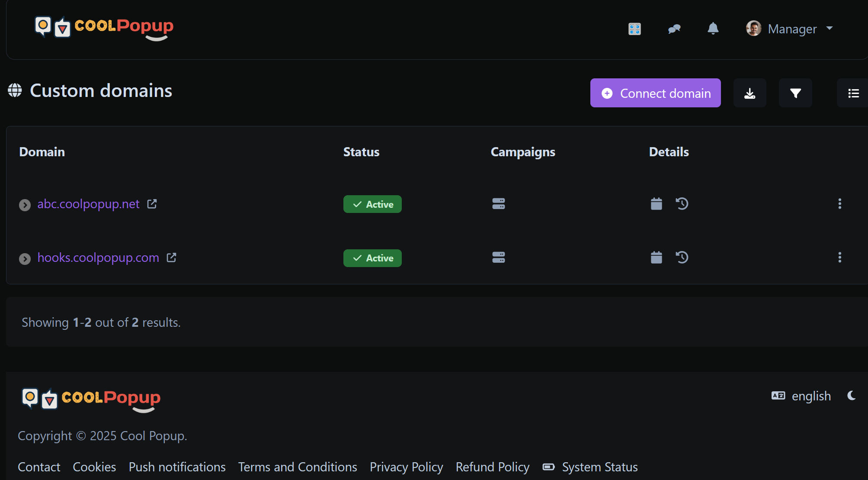Screen dimensions: 868x480
Task: Toggle dark mode moon icon in footer
Action: pyautogui.click(x=851, y=396)
